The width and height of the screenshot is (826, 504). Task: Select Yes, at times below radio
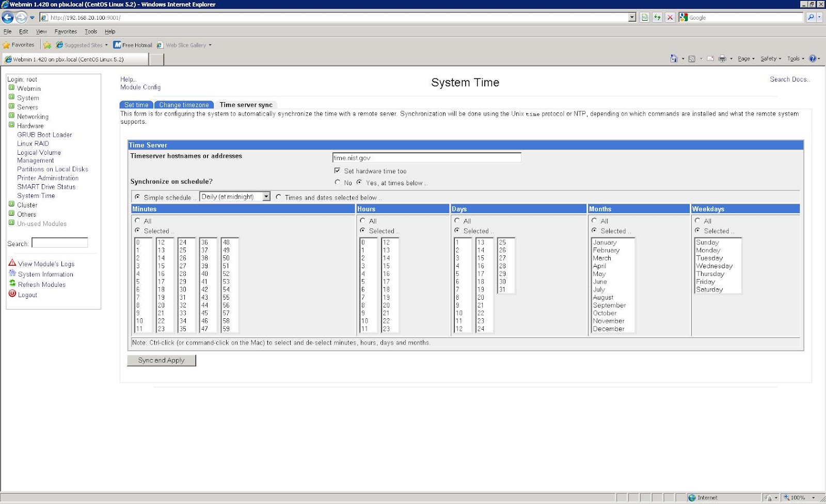(x=359, y=182)
